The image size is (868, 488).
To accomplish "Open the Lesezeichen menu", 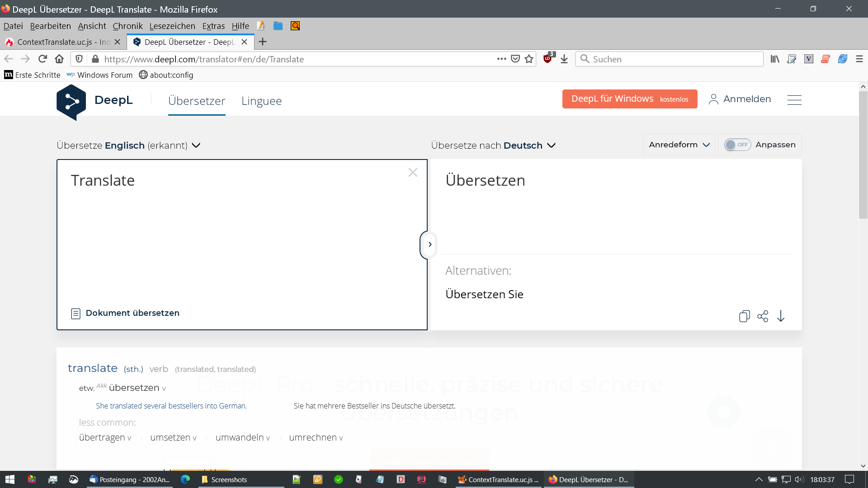I will coord(172,26).
